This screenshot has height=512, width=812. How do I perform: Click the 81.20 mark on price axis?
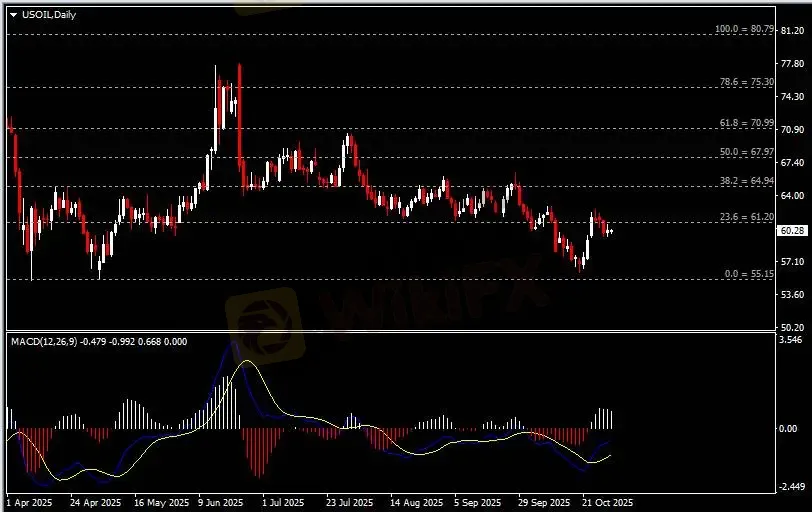pos(792,31)
